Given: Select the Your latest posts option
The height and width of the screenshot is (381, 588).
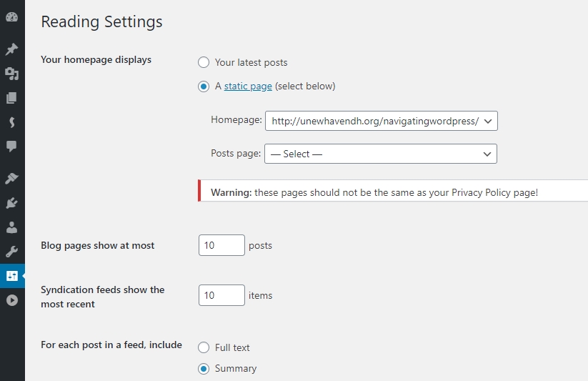Looking at the screenshot, I should tap(204, 62).
